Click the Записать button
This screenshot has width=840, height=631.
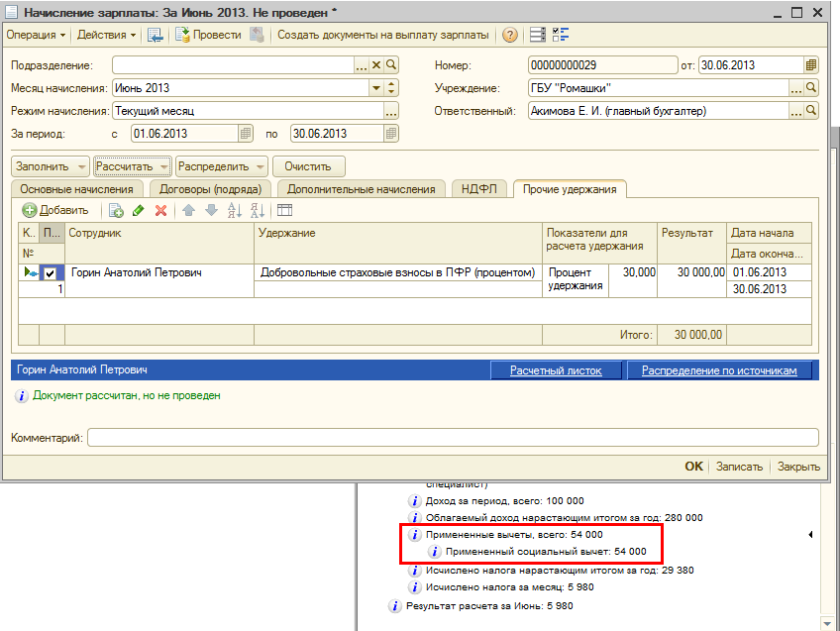tap(739, 467)
